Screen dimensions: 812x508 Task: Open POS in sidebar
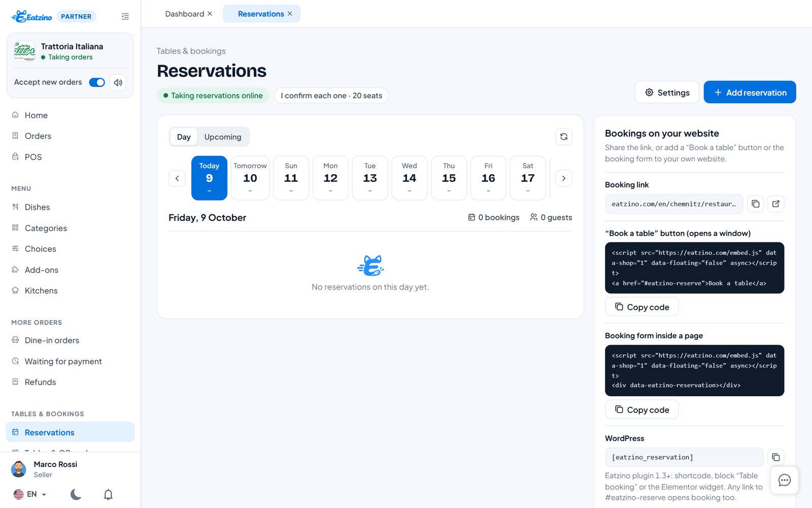coord(70,157)
